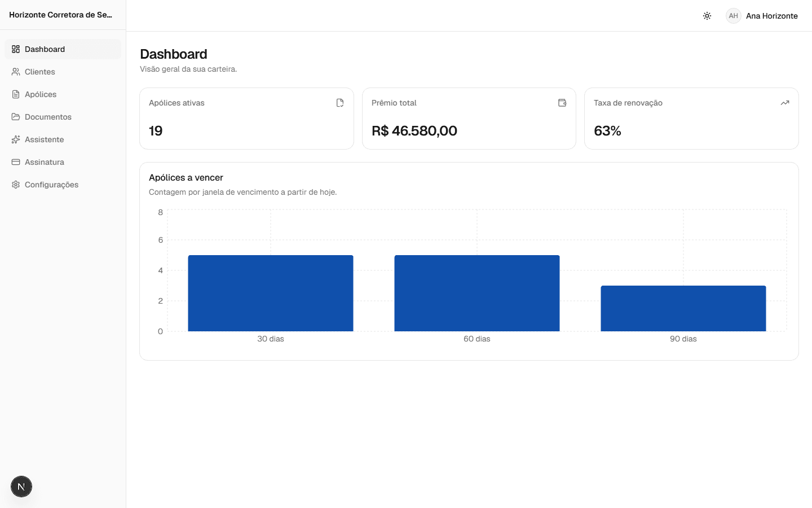Click the Clientes people icon
Image resolution: width=812 pixels, height=508 pixels.
click(x=16, y=72)
